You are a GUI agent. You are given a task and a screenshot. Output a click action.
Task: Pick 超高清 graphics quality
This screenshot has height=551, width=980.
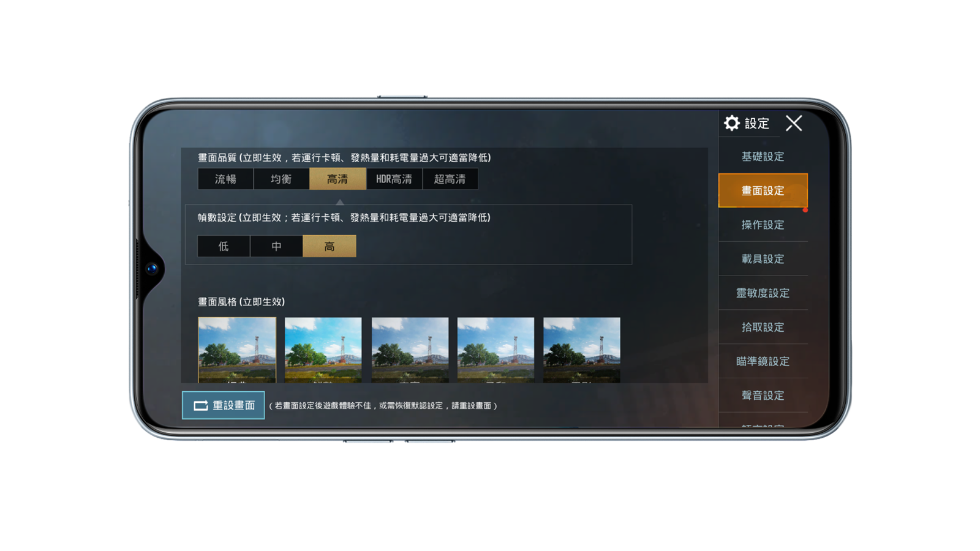(450, 179)
